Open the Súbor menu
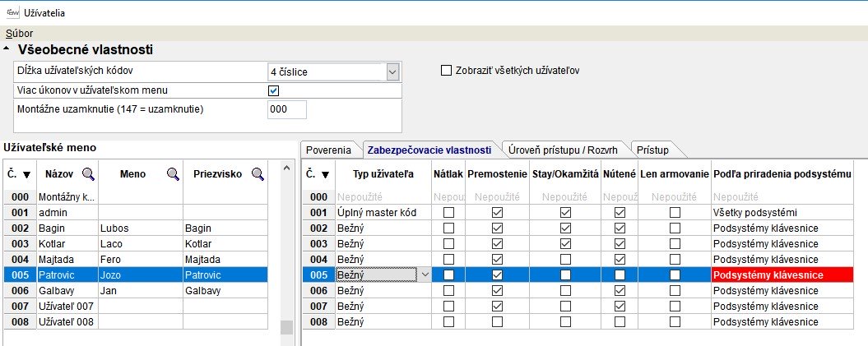 point(19,34)
